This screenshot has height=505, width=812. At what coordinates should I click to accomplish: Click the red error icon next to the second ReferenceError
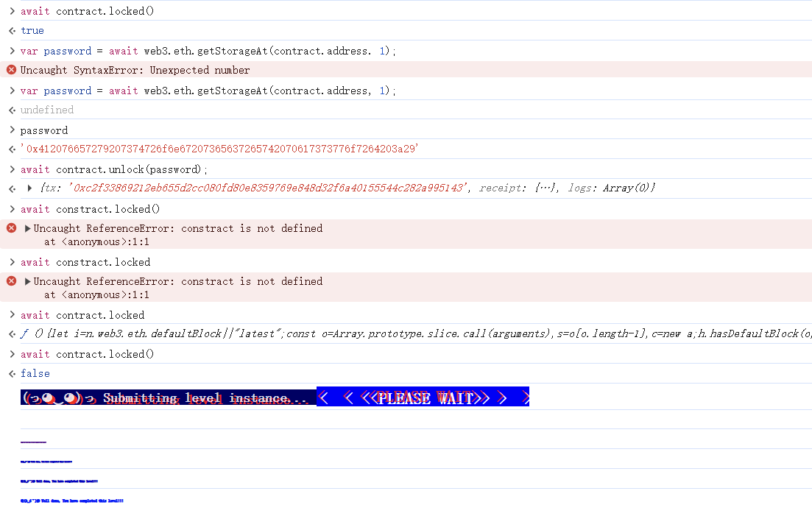10,281
